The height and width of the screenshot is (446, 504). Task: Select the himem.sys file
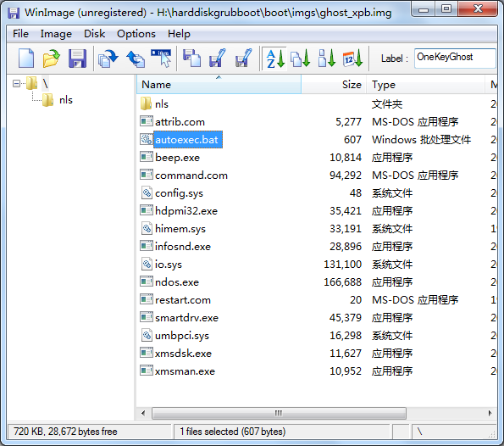180,228
